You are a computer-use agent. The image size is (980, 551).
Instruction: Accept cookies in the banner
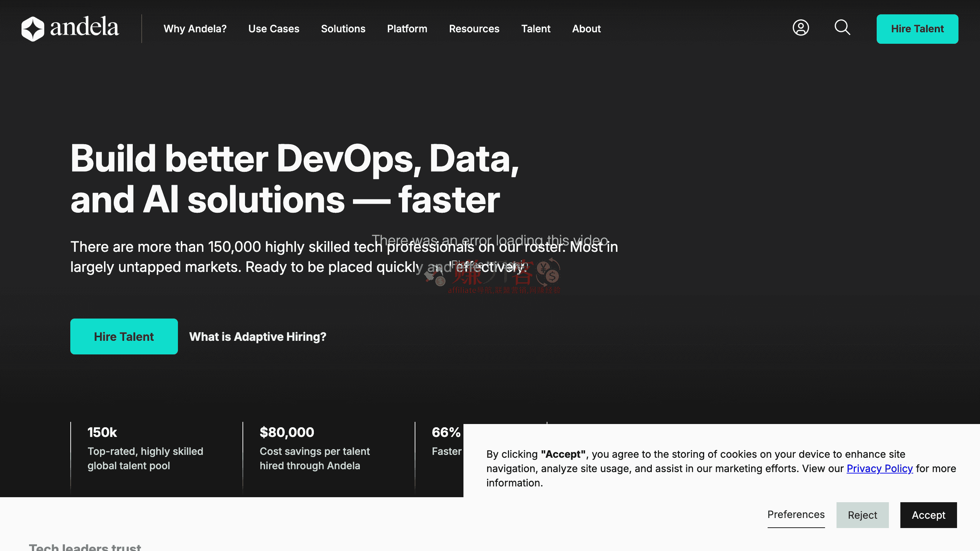(x=928, y=515)
